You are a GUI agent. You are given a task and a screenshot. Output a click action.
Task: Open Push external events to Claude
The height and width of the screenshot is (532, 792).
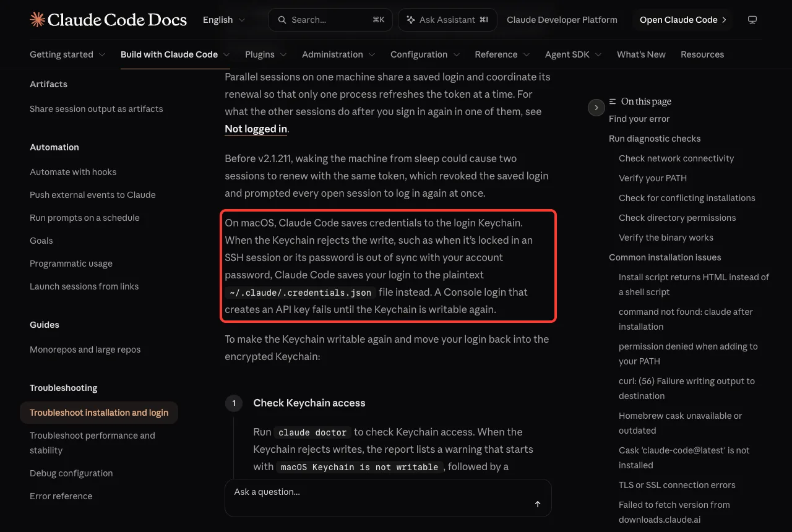93,195
